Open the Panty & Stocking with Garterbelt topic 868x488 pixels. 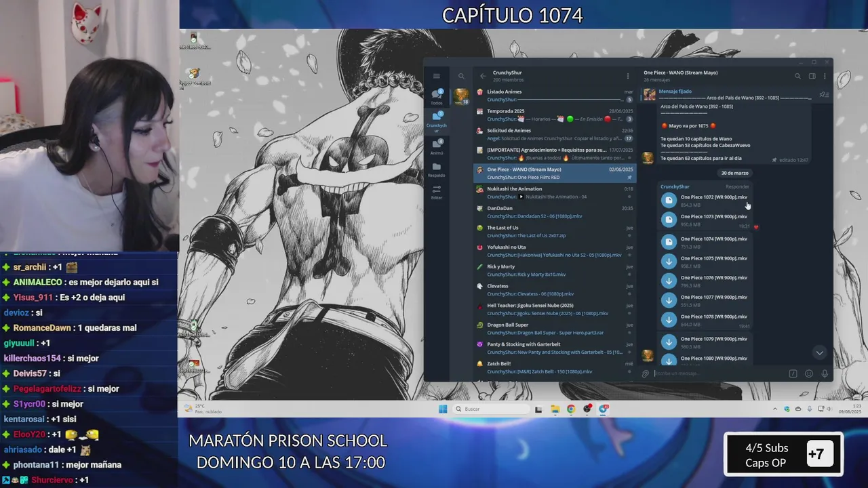(x=555, y=348)
